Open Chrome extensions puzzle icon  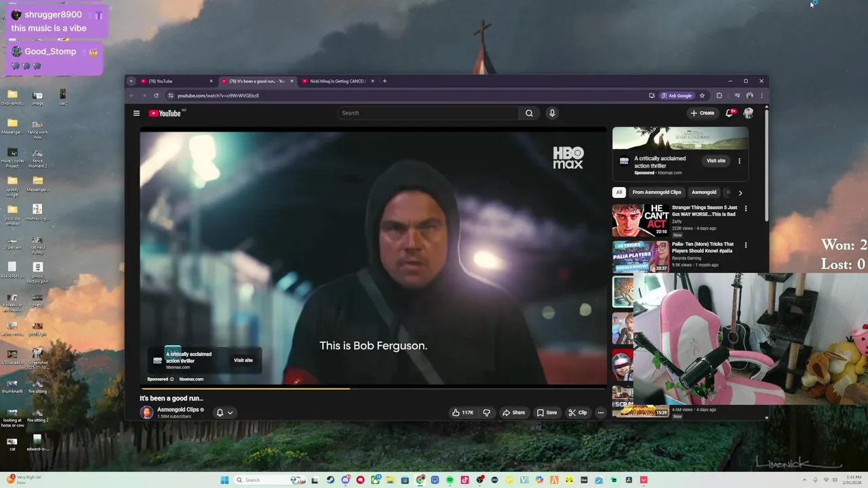pyautogui.click(x=719, y=96)
